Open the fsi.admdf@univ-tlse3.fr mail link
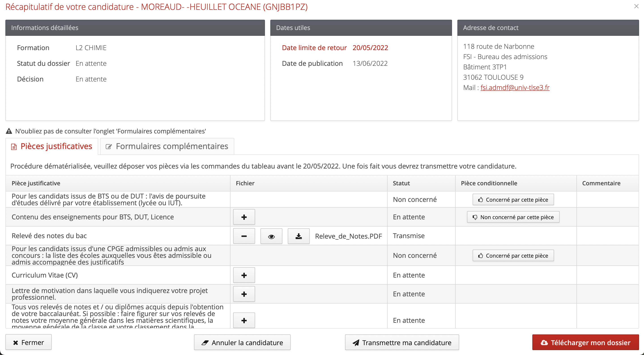The image size is (644, 355). coord(515,88)
